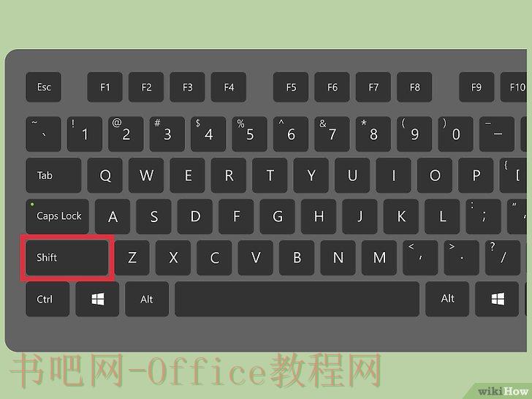Image resolution: width=532 pixels, height=399 pixels.
Task: Select the F5 function key
Action: [x=291, y=87]
